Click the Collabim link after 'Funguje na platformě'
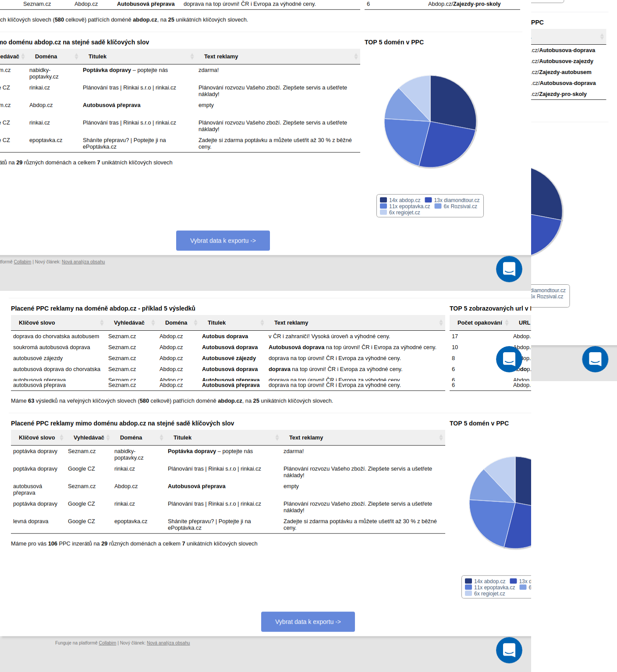 pos(107,643)
